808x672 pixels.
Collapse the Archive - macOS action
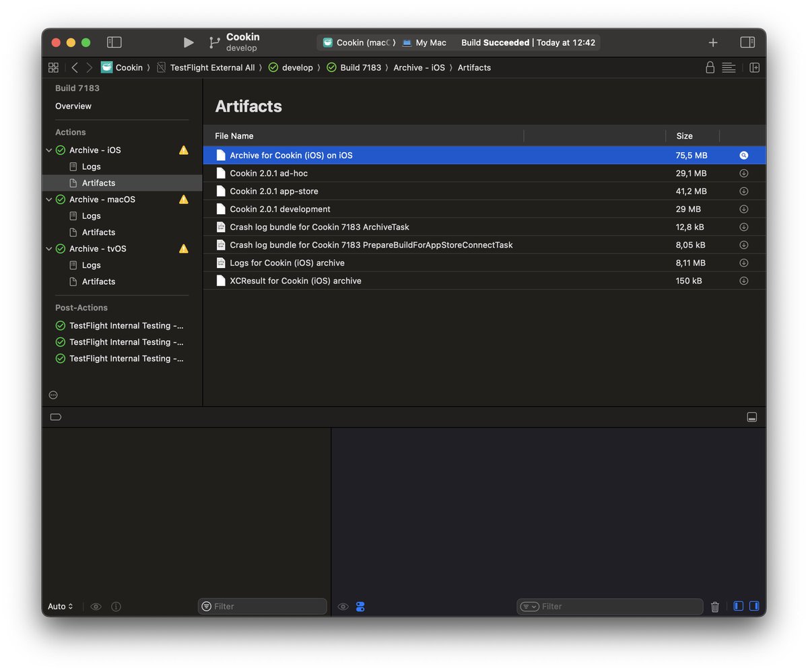coord(48,199)
